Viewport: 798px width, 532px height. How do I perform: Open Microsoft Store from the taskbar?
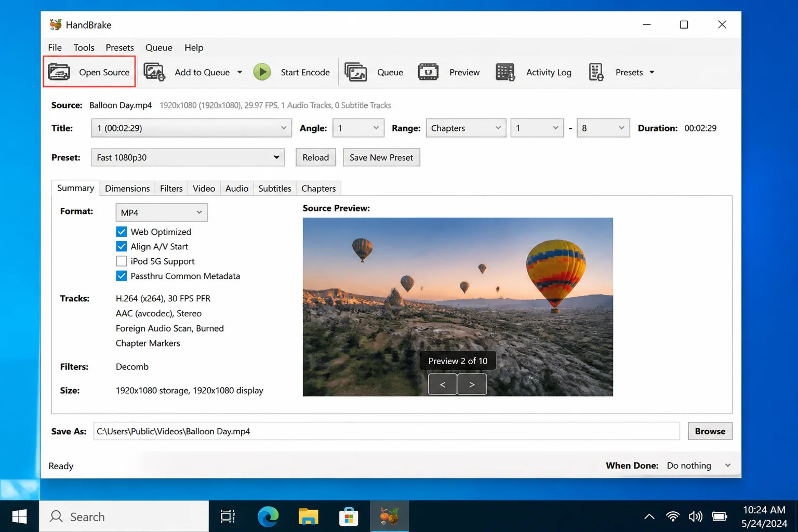349,516
